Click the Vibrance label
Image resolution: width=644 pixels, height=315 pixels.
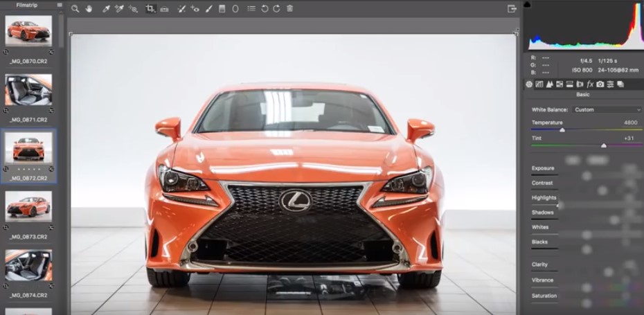(542, 280)
